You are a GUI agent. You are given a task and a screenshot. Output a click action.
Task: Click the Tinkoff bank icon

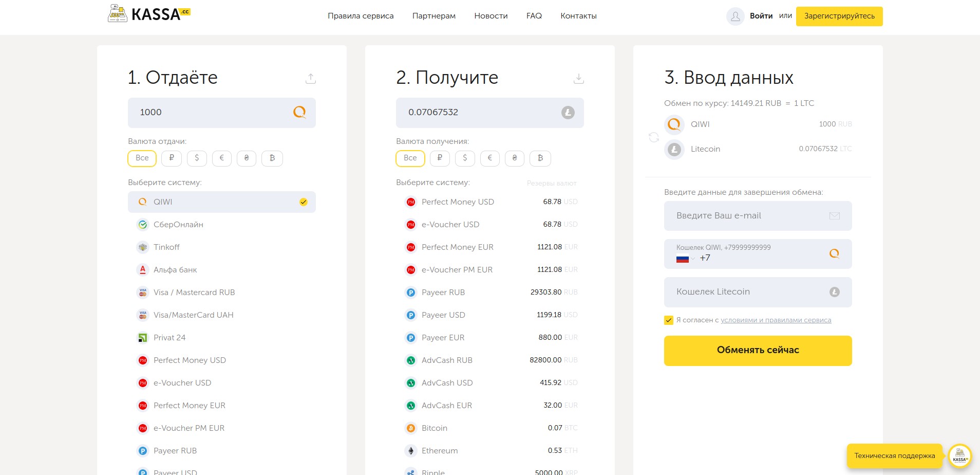143,247
